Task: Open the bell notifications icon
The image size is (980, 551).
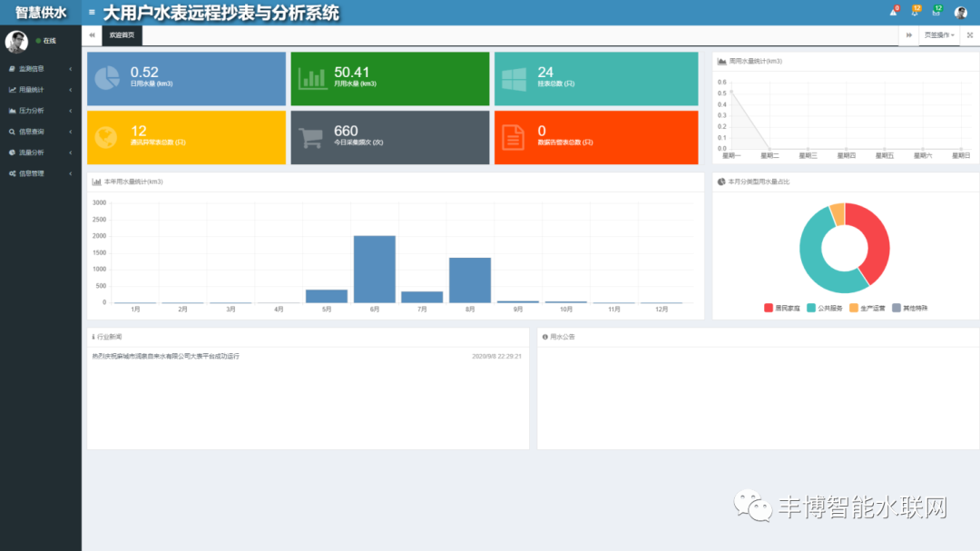Action: point(915,13)
